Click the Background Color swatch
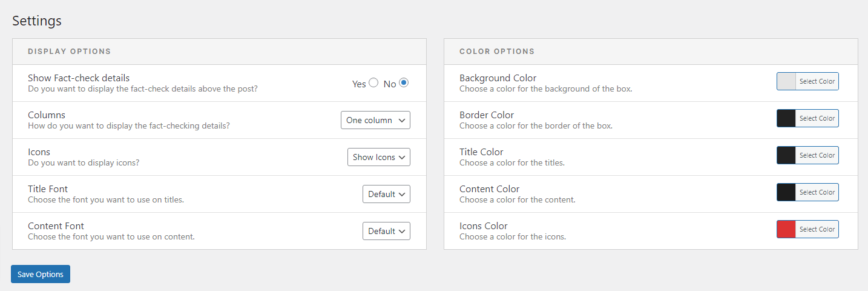Screen dimensions: 868x291 (x=786, y=81)
